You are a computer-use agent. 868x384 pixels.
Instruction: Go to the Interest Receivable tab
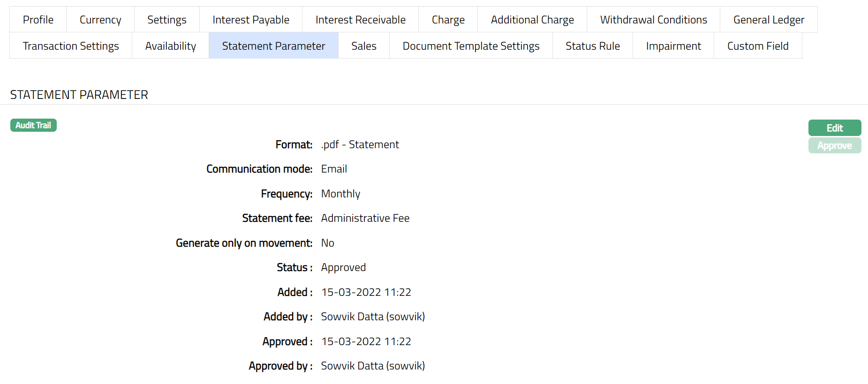(360, 20)
